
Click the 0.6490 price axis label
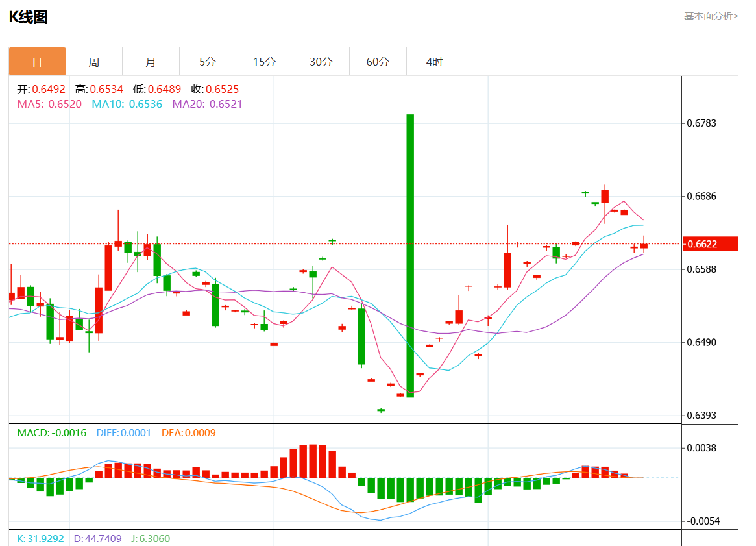[701, 342]
